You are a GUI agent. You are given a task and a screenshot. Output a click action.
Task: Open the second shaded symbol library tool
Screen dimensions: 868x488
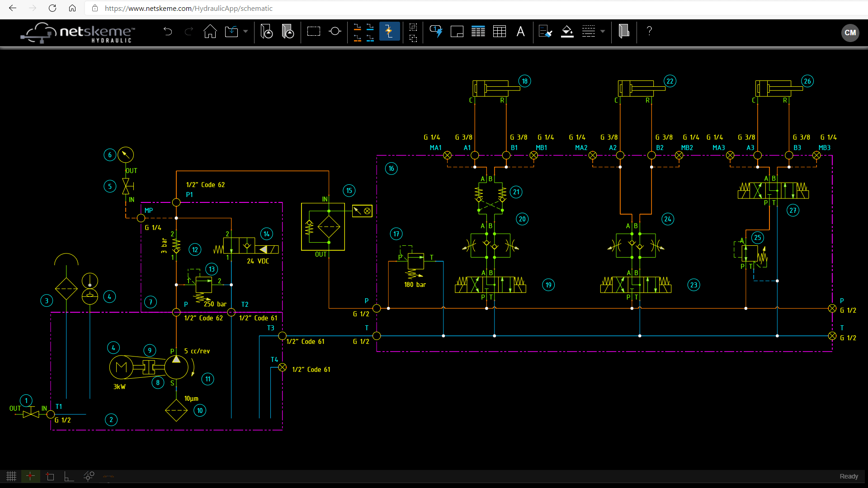[x=288, y=31]
